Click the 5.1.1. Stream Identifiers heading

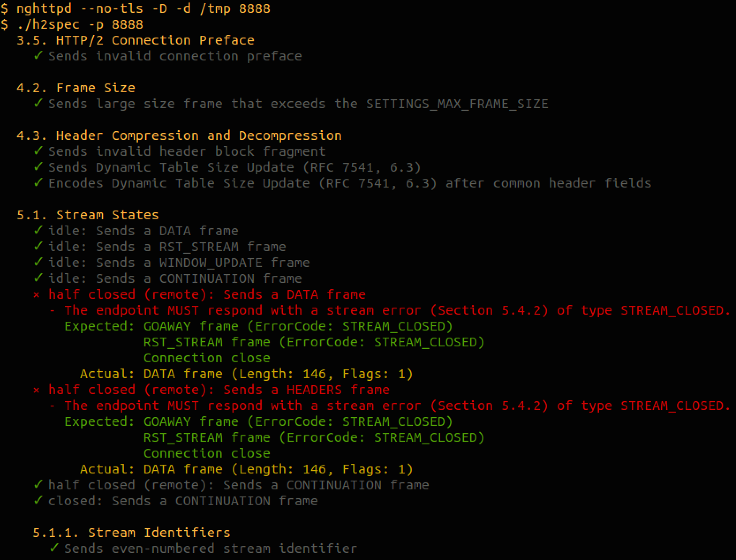click(x=132, y=533)
